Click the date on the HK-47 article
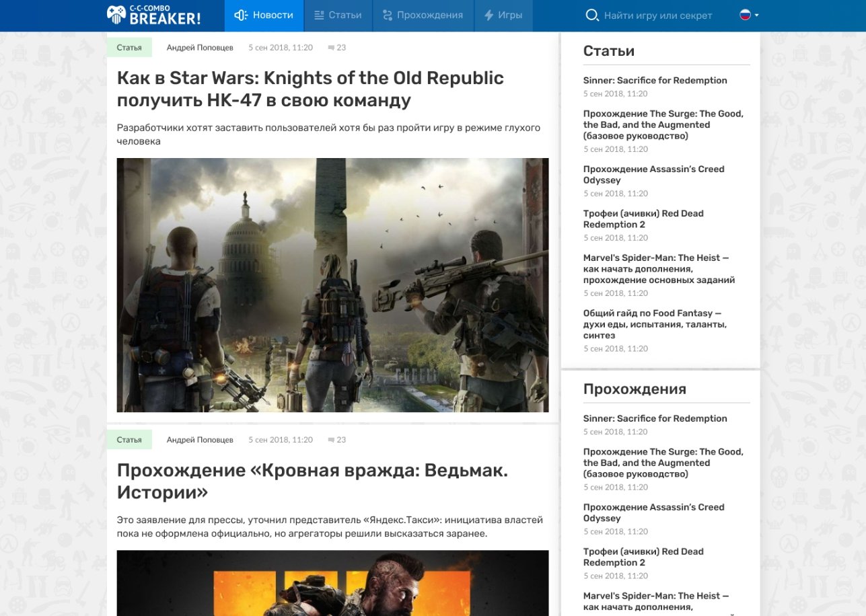Image resolution: width=866 pixels, height=616 pixels. pos(281,48)
